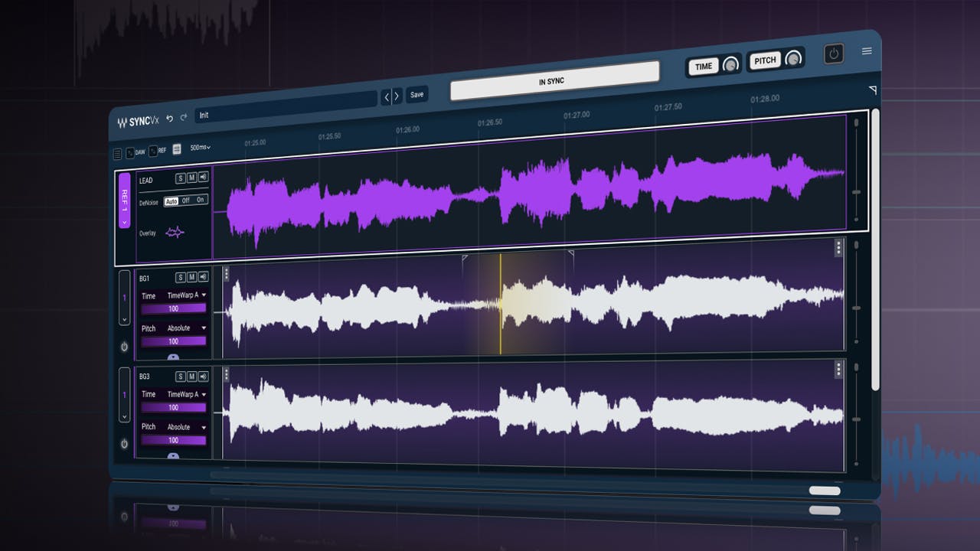
Task: Adjust the PITCH knob
Action: (x=792, y=60)
